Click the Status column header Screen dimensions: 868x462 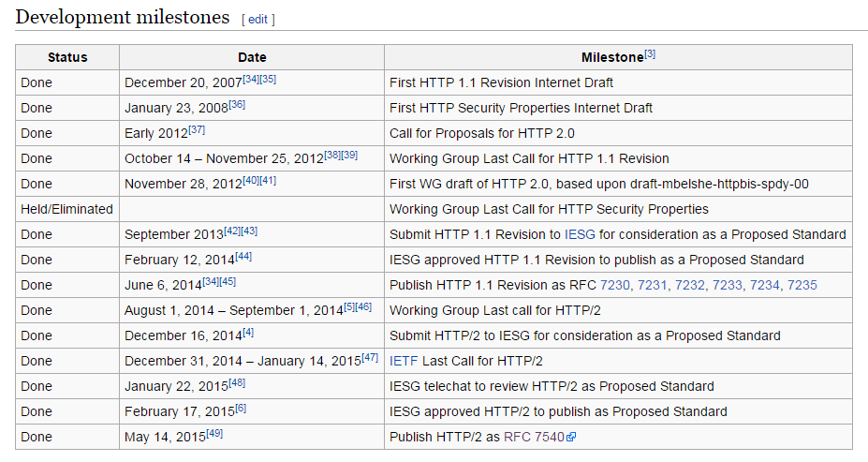(x=67, y=57)
